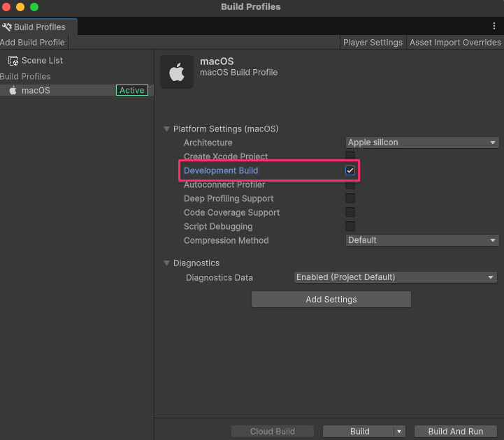
Task: Click the Code Coverage Support label
Action: click(232, 212)
